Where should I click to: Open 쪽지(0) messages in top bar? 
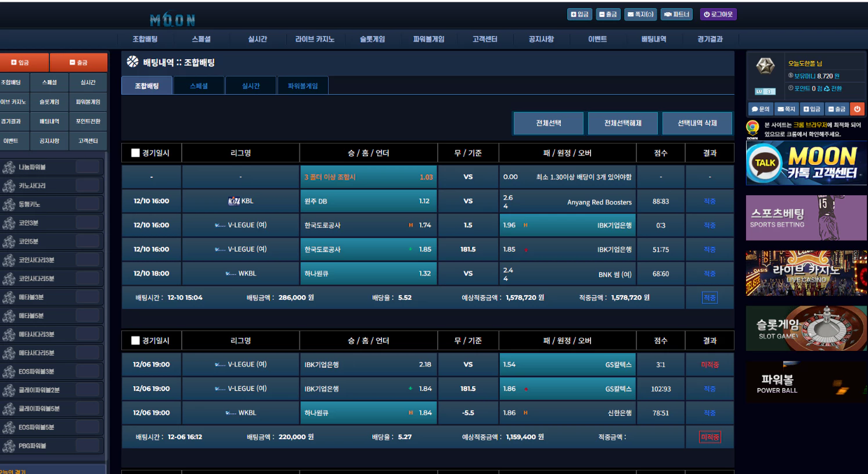641,15
